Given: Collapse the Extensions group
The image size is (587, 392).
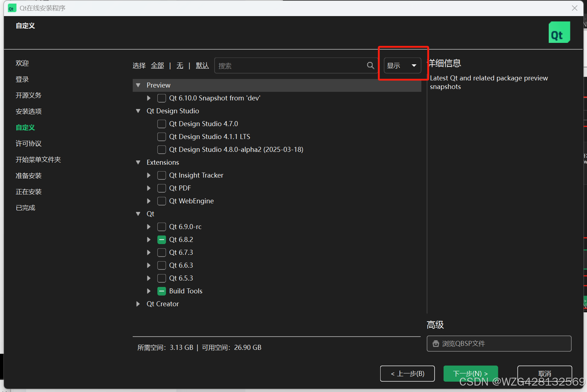Looking at the screenshot, I should [138, 162].
